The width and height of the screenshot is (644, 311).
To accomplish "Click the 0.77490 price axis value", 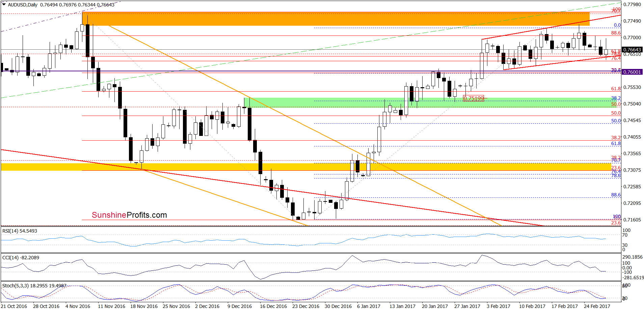I will tap(632, 21).
